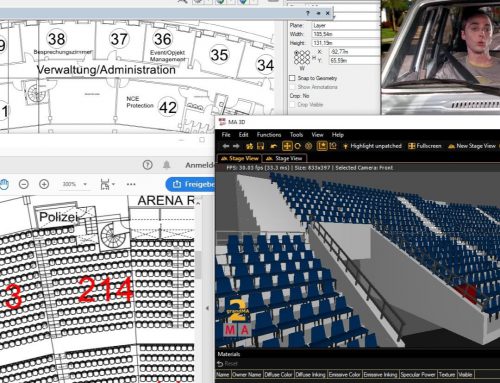This screenshot has width=500, height=383.
Task: Click the Emissive Inking column header
Action: 380,375
